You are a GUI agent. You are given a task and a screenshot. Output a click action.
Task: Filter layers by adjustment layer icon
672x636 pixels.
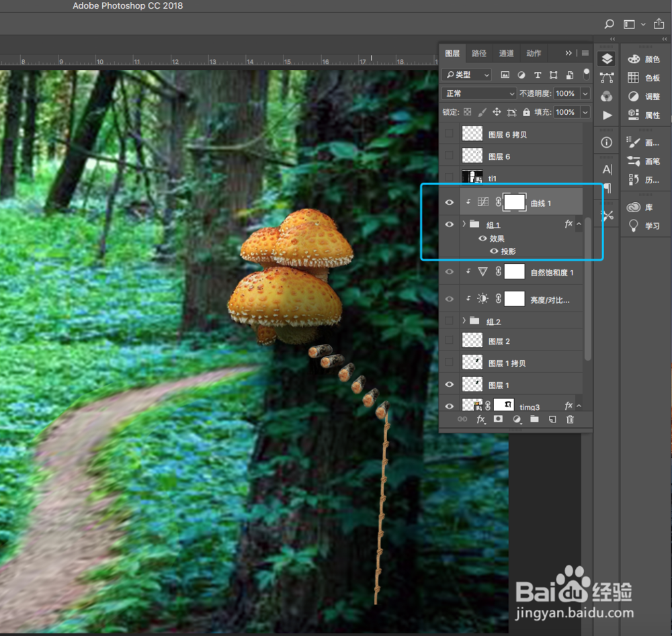(x=521, y=75)
